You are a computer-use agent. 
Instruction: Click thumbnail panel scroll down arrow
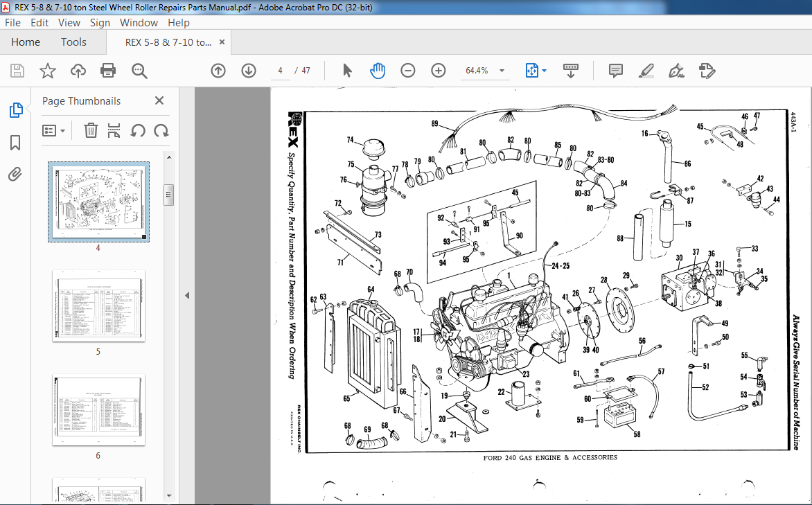169,496
